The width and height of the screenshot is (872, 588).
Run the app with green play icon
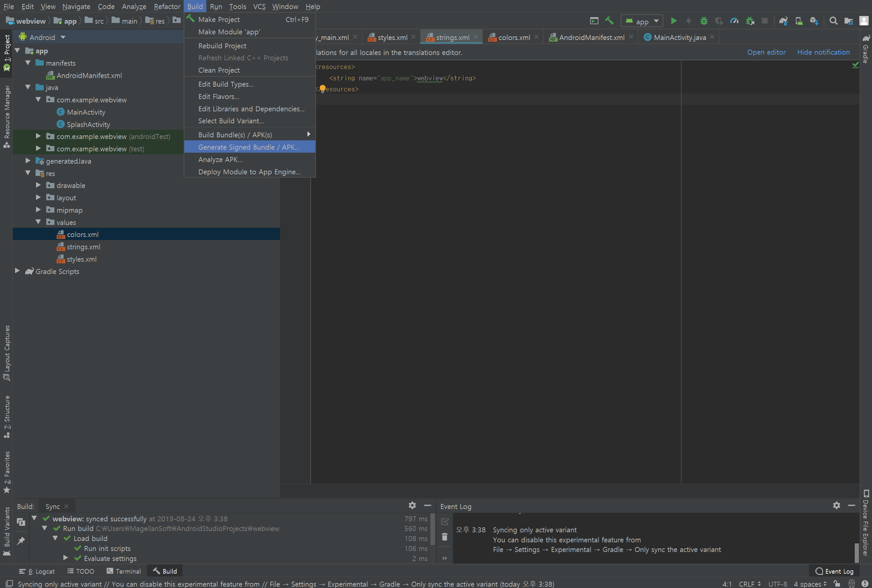point(674,21)
